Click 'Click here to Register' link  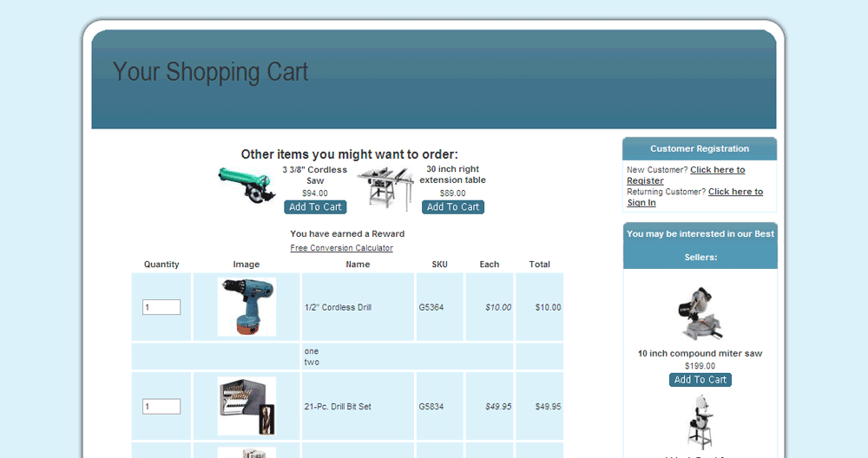click(717, 170)
